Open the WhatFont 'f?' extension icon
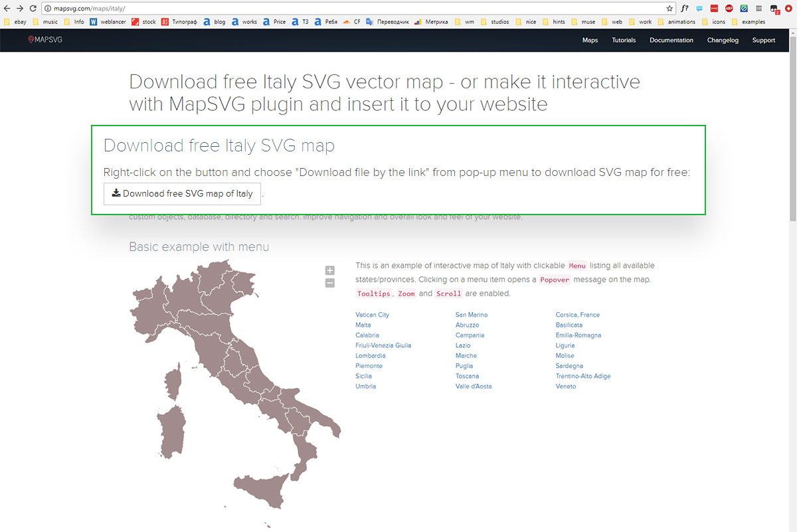Image resolution: width=797 pixels, height=532 pixels. coord(685,9)
